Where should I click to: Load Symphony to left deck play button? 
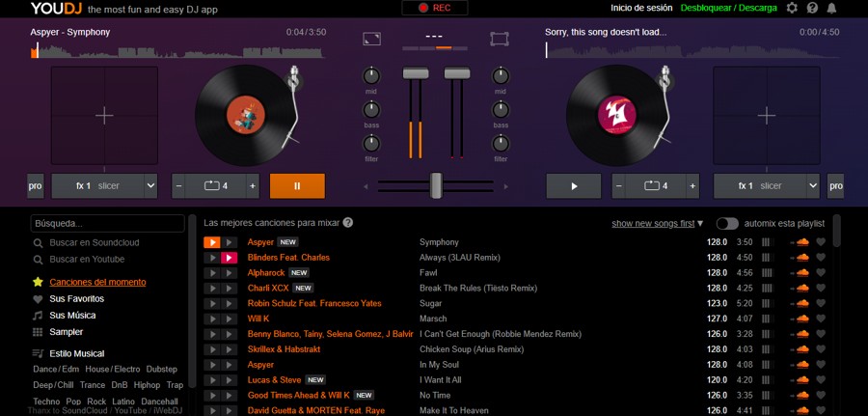[x=211, y=242]
